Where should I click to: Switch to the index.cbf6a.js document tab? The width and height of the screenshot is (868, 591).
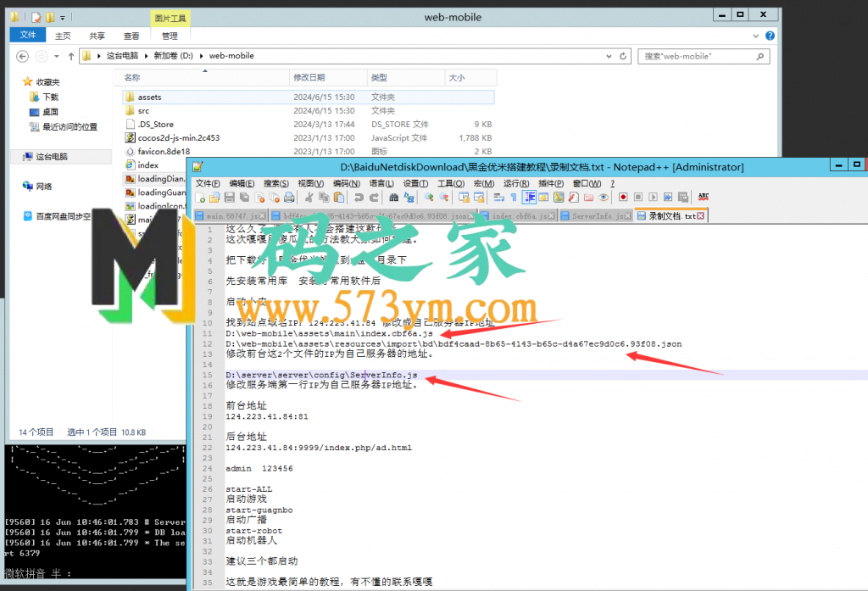click(518, 216)
